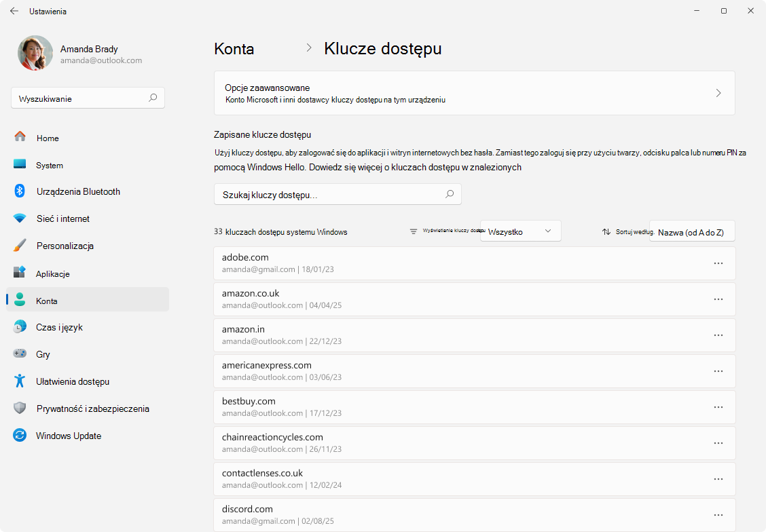Open Prywatność i zabezpieczenia settings

point(88,408)
